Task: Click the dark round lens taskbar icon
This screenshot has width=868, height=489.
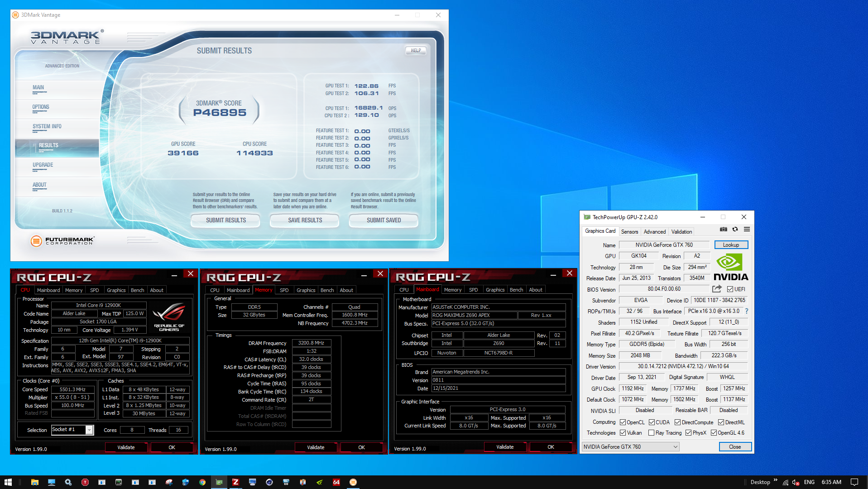Action: coord(269,482)
